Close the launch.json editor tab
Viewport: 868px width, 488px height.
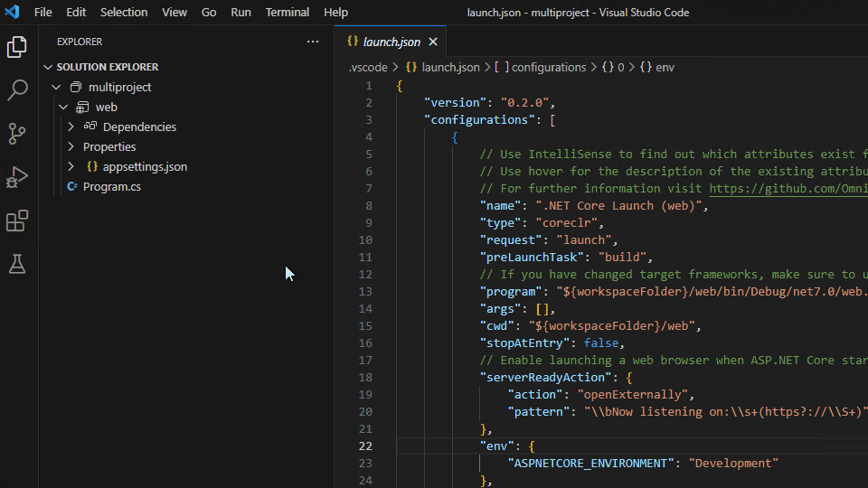[x=433, y=42]
